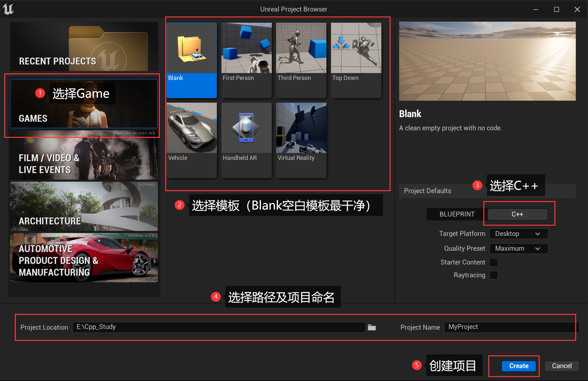Click the Unreal Engine logo icon
The height and width of the screenshot is (381, 588).
pos(8,9)
